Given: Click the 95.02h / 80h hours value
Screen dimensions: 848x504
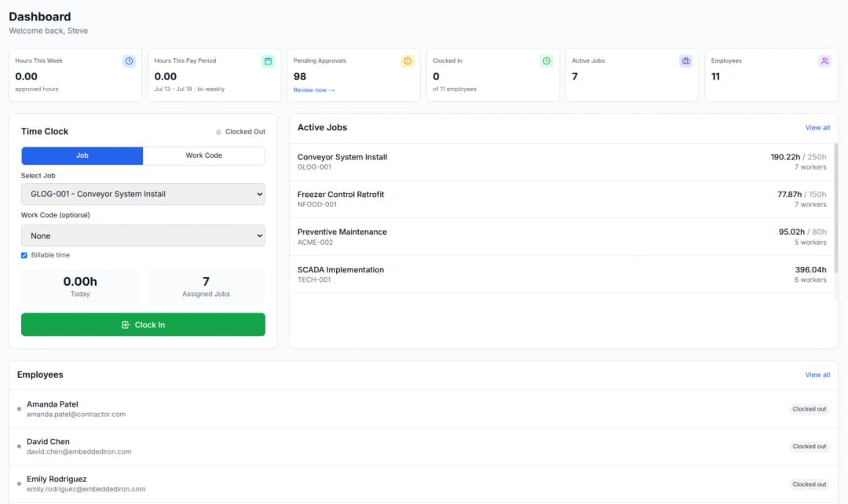Looking at the screenshot, I should [x=802, y=232].
